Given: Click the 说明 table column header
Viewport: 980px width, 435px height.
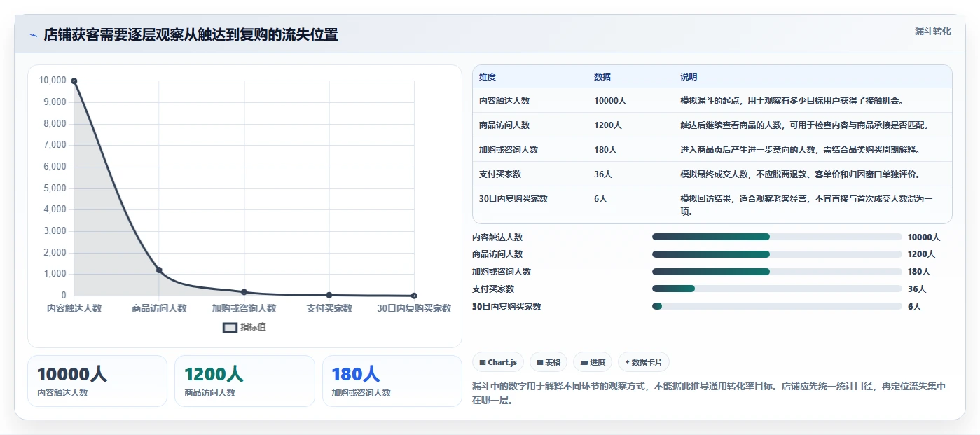Looking at the screenshot, I should click(689, 77).
